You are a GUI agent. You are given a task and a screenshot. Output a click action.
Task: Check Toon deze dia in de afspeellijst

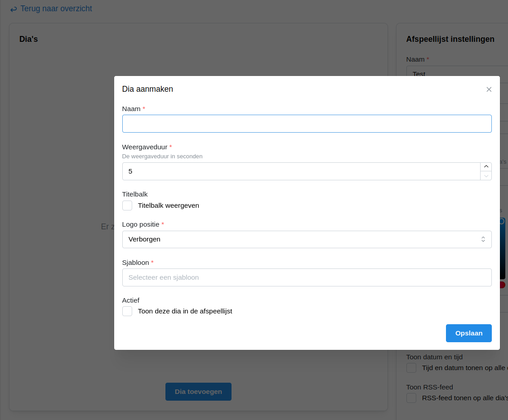click(127, 311)
